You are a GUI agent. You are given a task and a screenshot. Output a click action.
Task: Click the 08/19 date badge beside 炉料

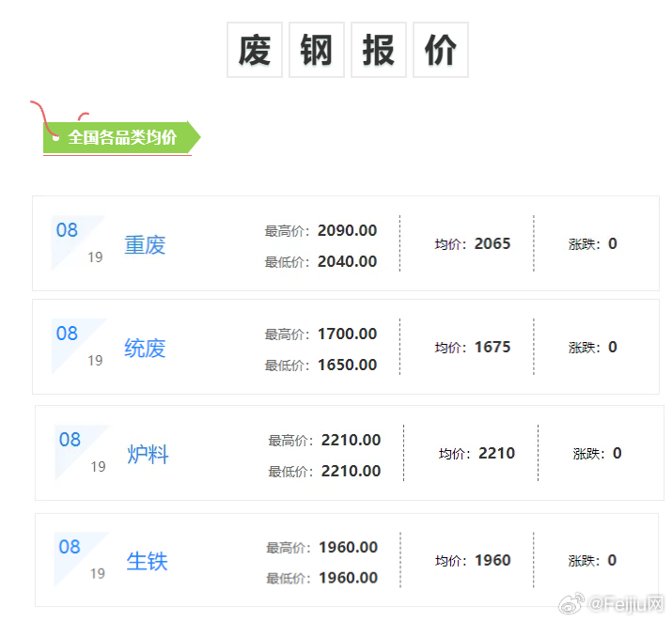coord(83,452)
